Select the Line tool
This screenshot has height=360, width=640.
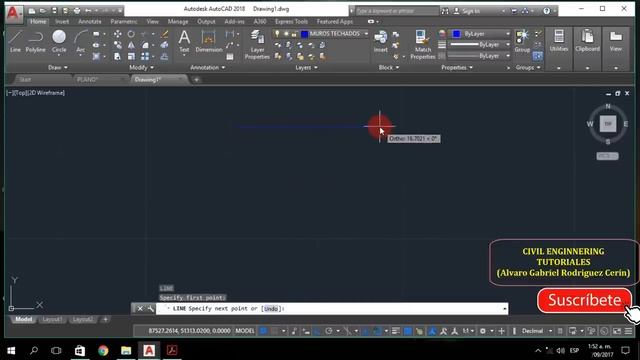tap(15, 42)
